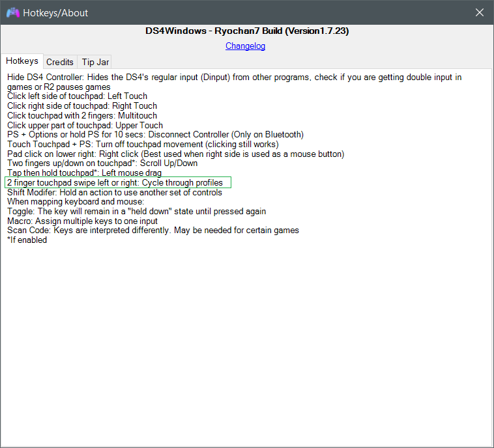This screenshot has height=448, width=494.
Task: Click 'Click touchpad with 2 fingers: Multitouch' text
Action: point(82,115)
